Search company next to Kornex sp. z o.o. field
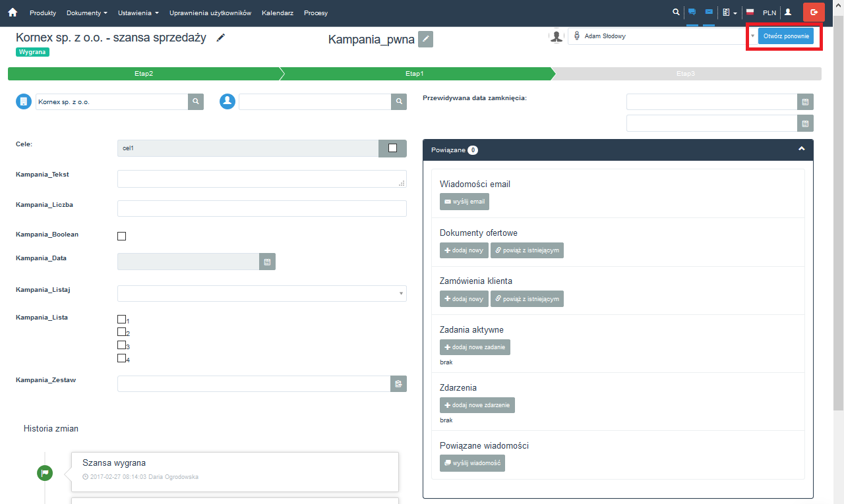 coord(196,101)
